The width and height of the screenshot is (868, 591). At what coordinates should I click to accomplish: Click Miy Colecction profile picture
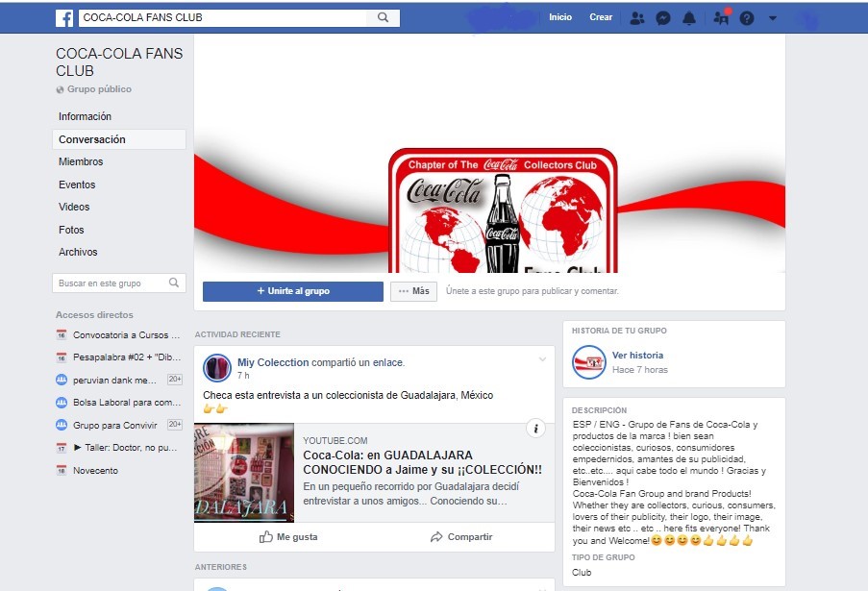[217, 368]
